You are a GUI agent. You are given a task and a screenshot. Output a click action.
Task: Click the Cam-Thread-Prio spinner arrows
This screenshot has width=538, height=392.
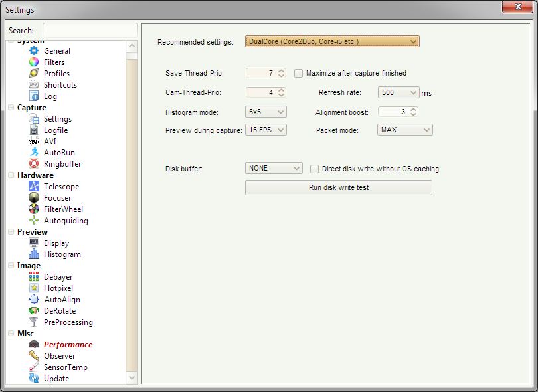pyautogui.click(x=282, y=92)
